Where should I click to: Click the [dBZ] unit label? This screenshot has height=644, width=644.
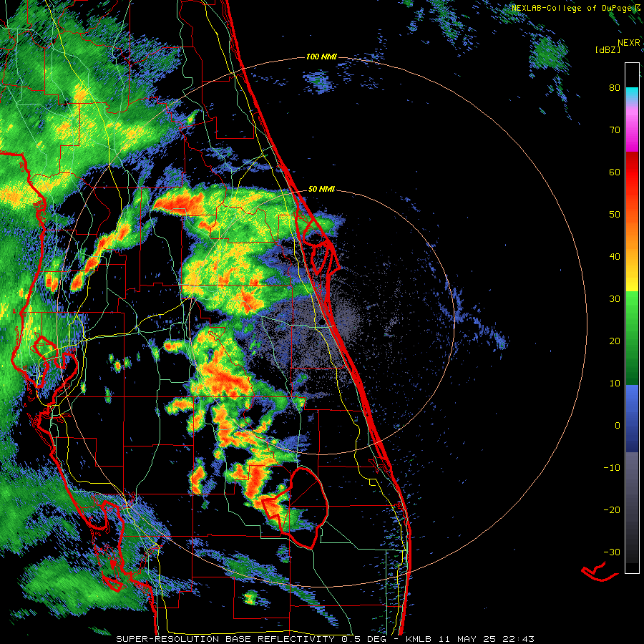(608, 49)
